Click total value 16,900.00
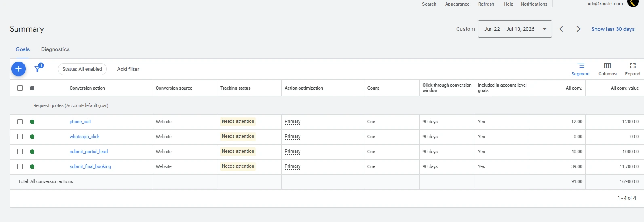The width and height of the screenshot is (644, 222). click(x=629, y=181)
